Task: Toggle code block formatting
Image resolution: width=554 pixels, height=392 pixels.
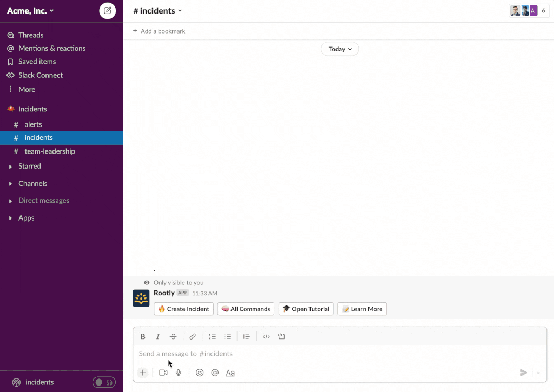Action: 281,336
